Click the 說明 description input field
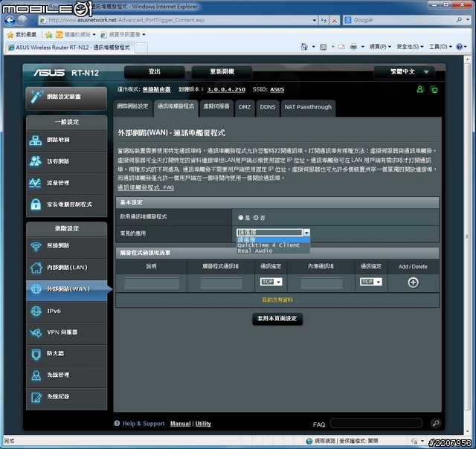The width and height of the screenshot is (476, 449). pyautogui.click(x=152, y=282)
